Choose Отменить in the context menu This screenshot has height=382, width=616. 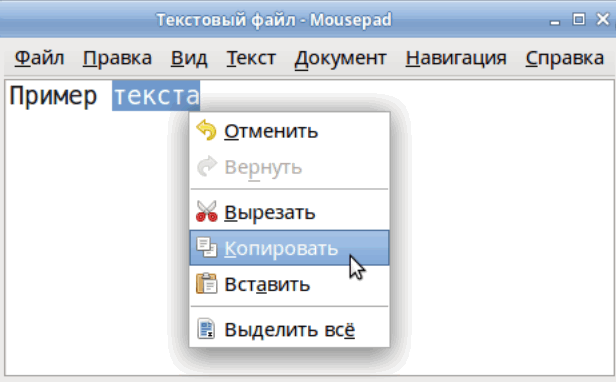290,130
